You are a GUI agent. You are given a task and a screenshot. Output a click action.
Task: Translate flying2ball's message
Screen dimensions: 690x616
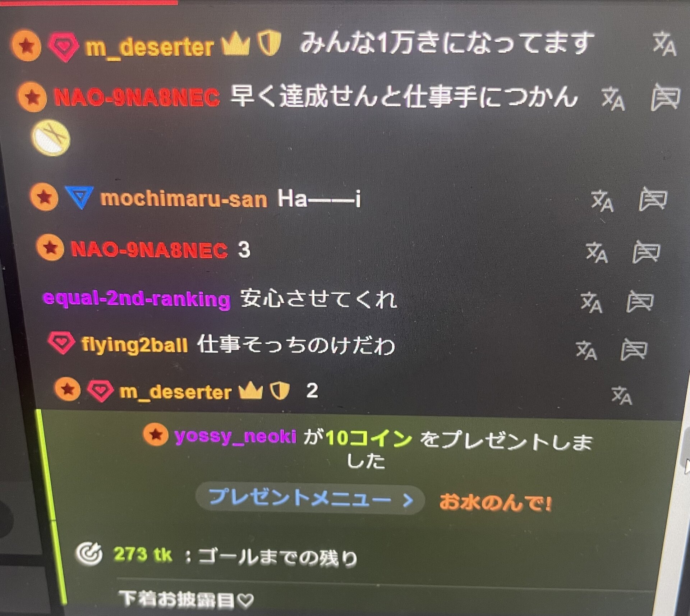coord(586,350)
